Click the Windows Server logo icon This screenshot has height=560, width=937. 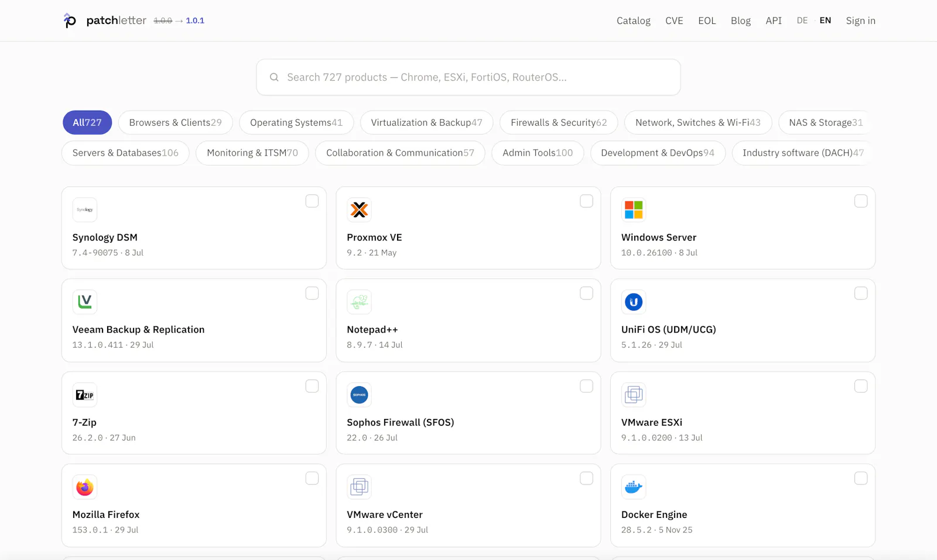tap(634, 209)
